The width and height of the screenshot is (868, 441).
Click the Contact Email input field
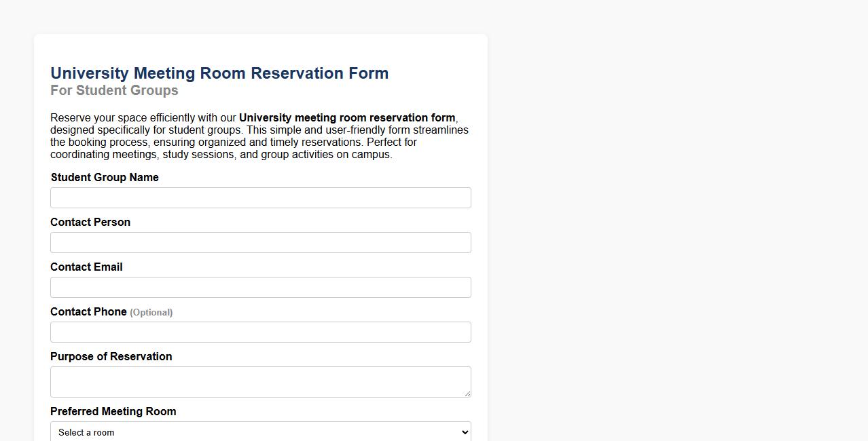[260, 287]
